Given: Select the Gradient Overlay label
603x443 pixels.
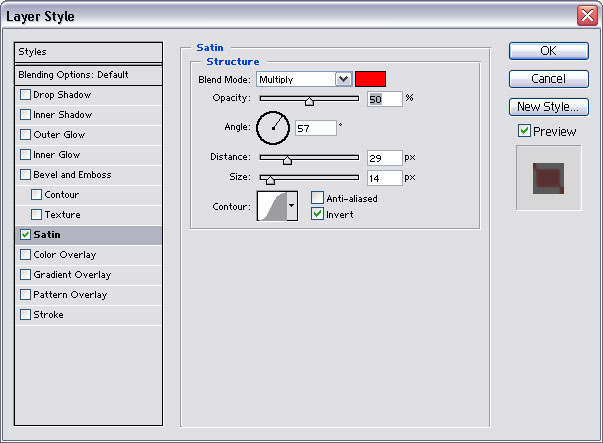Looking at the screenshot, I should pyautogui.click(x=72, y=275).
